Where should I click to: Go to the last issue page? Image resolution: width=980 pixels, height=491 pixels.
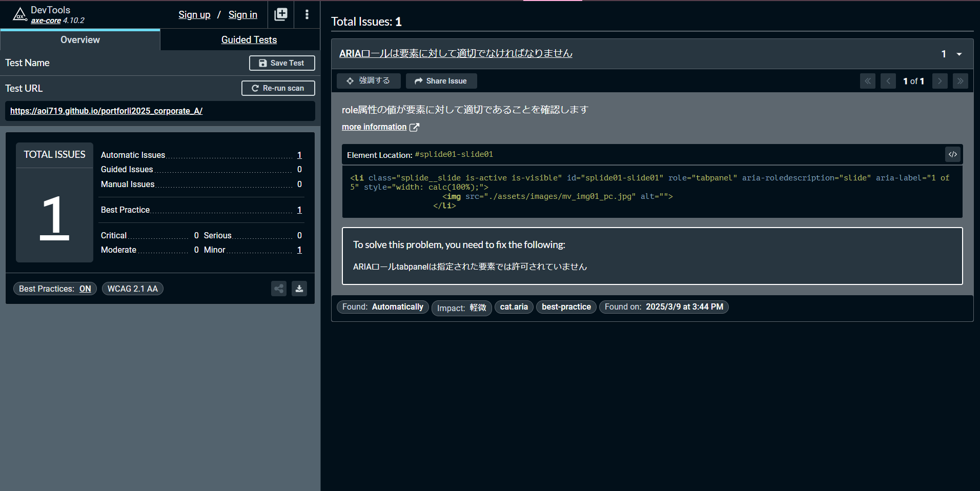[x=960, y=81]
